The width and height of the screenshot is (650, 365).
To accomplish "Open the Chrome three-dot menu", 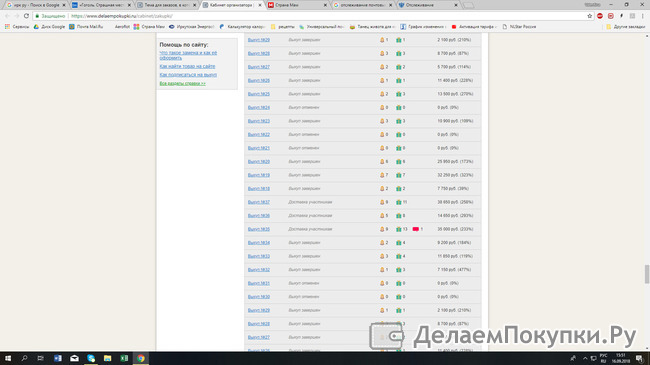I will click(x=643, y=16).
